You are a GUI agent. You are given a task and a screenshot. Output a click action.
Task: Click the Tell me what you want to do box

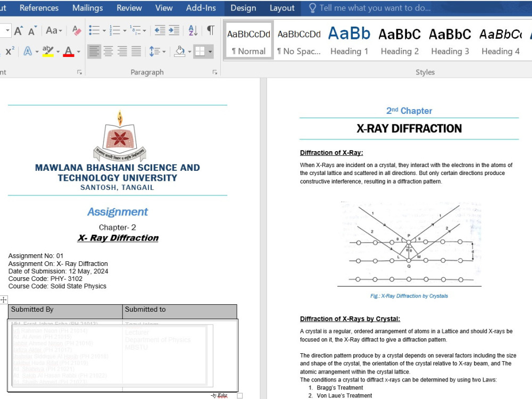(370, 8)
